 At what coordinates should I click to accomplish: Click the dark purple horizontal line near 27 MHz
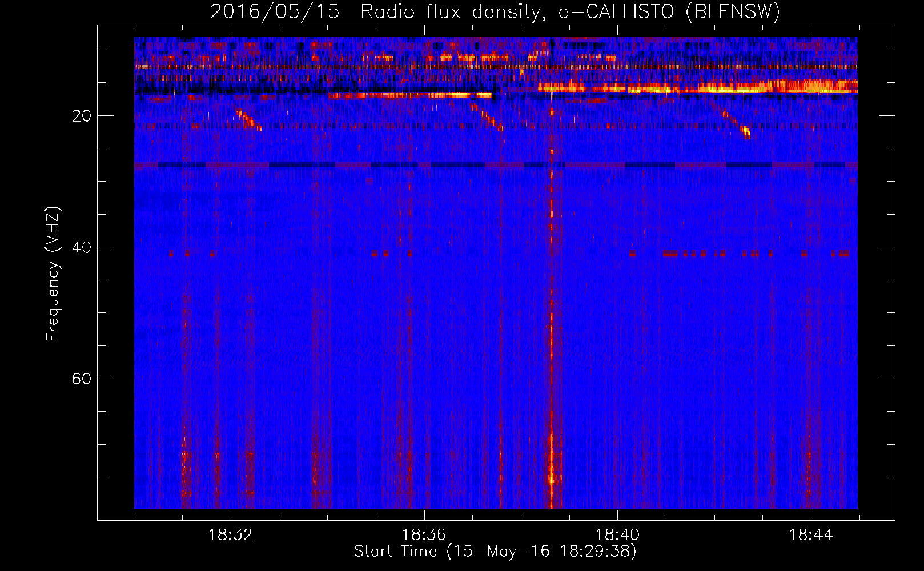(x=495, y=165)
